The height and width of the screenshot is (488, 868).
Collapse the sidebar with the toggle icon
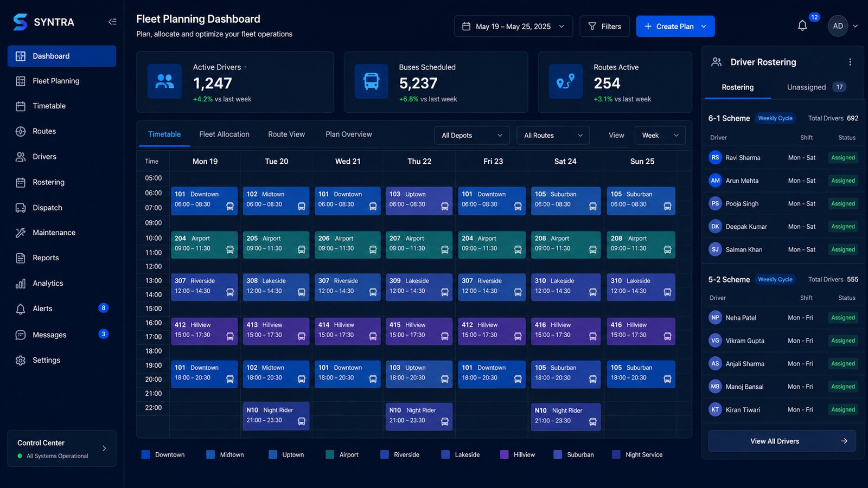point(112,22)
